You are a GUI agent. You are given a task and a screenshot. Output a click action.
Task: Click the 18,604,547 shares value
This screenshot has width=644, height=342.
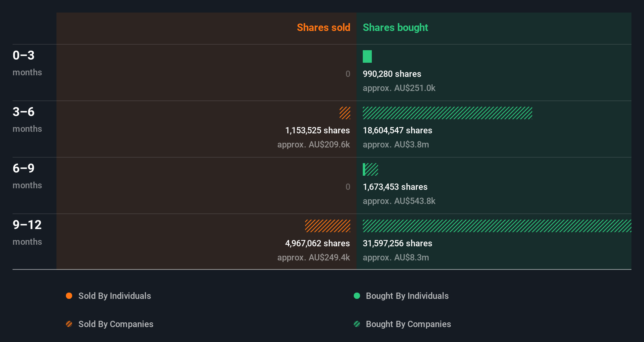pyautogui.click(x=397, y=130)
